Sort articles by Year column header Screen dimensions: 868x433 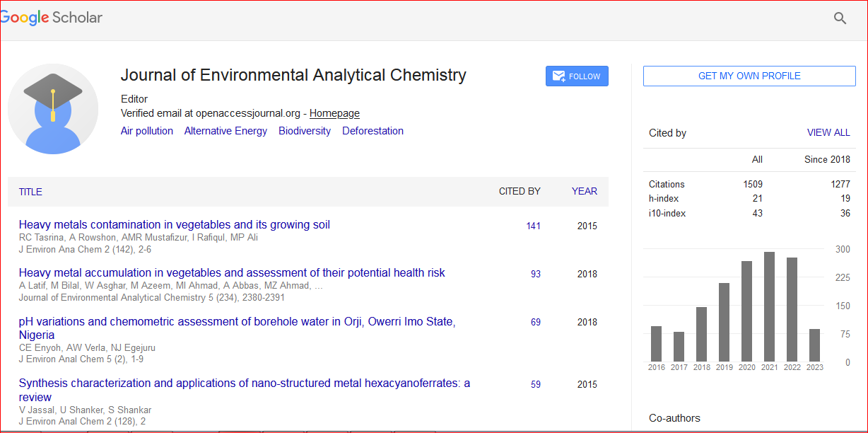584,191
